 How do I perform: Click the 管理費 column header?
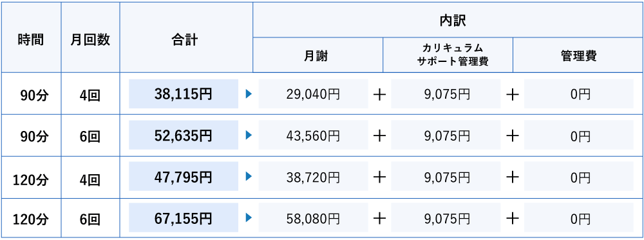pos(578,55)
